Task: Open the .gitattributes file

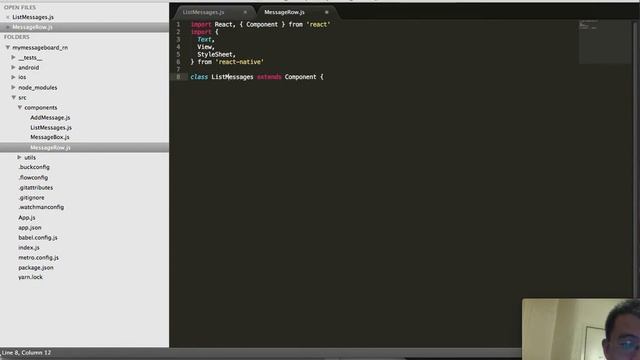Action: [x=36, y=188]
